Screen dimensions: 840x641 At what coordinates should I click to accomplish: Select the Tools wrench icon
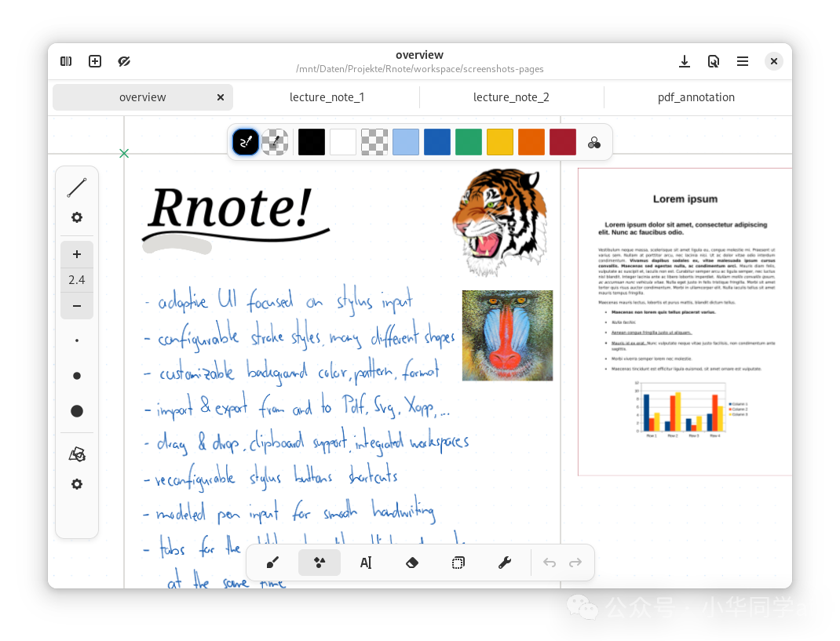pyautogui.click(x=505, y=563)
